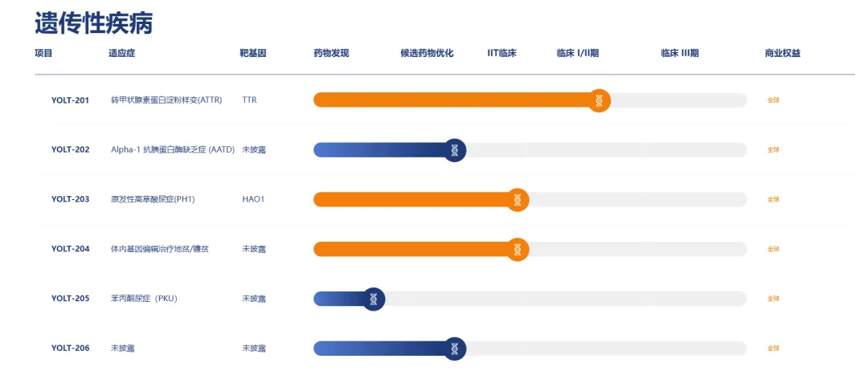Click the DNA icon on YOLT-204 progress bar
This screenshot has height=371, width=868.
point(518,249)
